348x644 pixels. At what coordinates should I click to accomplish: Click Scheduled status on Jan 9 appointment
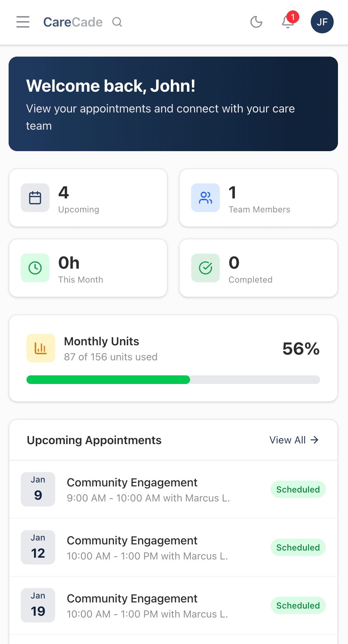tap(298, 489)
